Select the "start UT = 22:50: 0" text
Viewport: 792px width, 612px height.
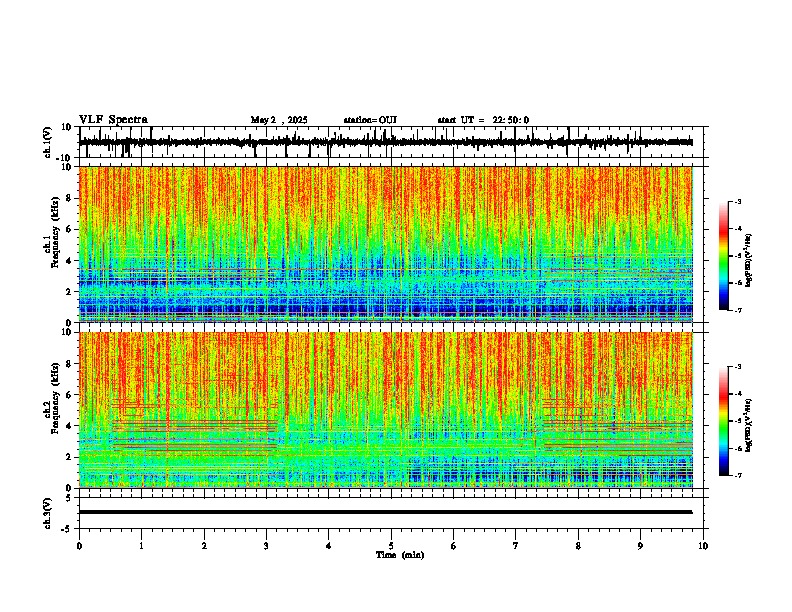tap(483, 120)
